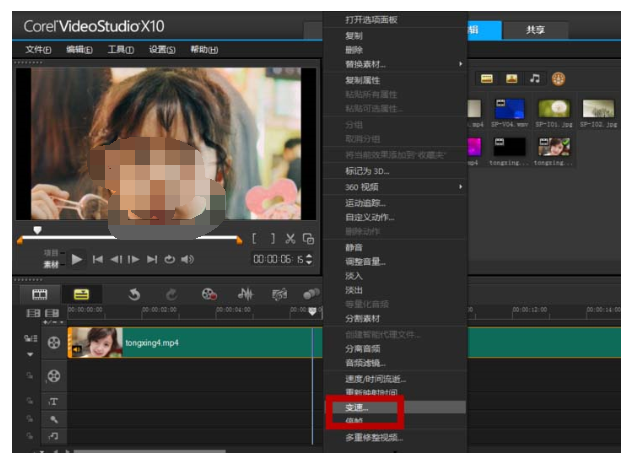The image size is (630, 453).
Task: Toggle repeat playback loop icon
Action: coord(170,260)
